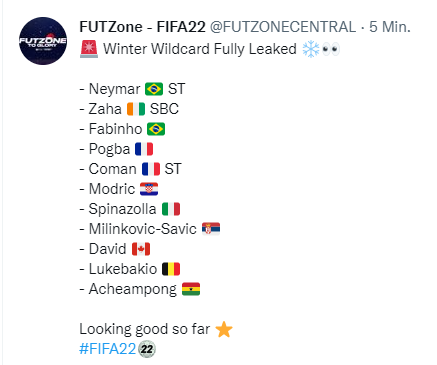The width and height of the screenshot is (437, 365).
Task: Click the FUTZone - FIFA22 display name
Action: (x=142, y=27)
